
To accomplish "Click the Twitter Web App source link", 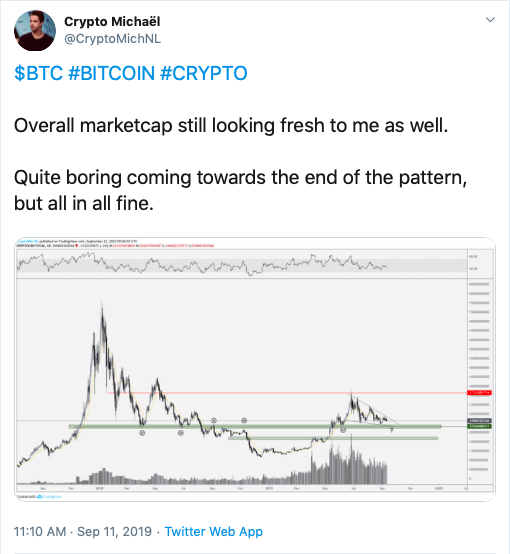I will [213, 531].
